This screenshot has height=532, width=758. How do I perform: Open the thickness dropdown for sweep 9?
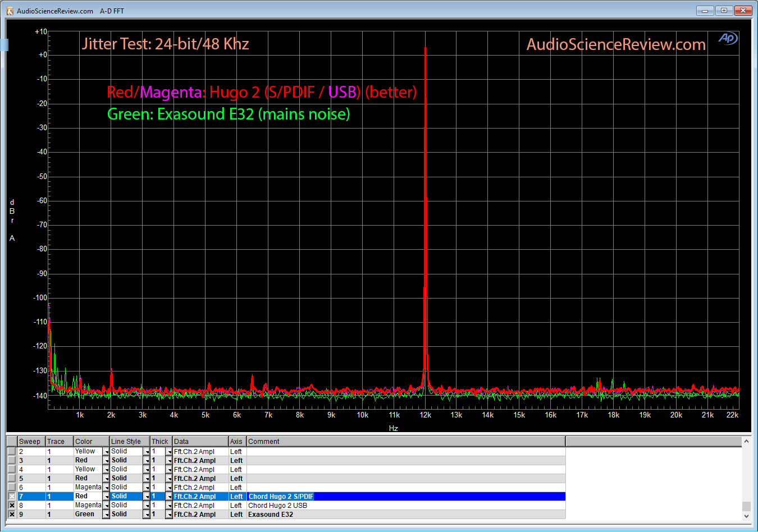[x=169, y=515]
